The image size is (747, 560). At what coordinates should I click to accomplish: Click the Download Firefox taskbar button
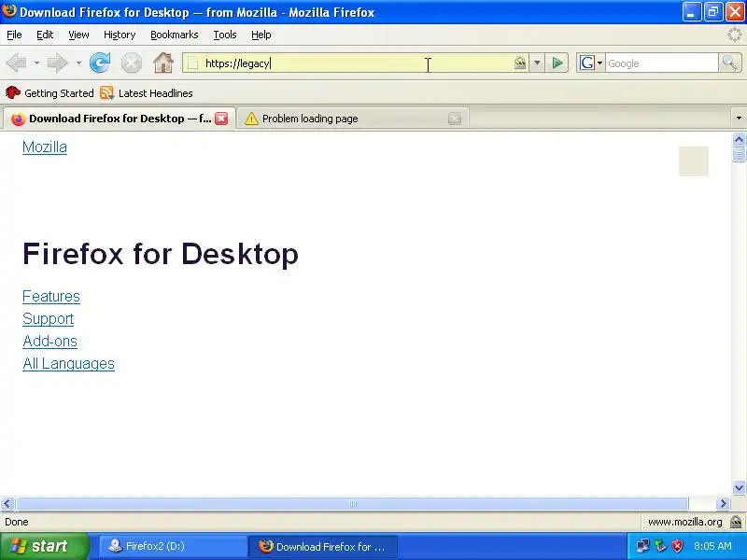click(323, 546)
